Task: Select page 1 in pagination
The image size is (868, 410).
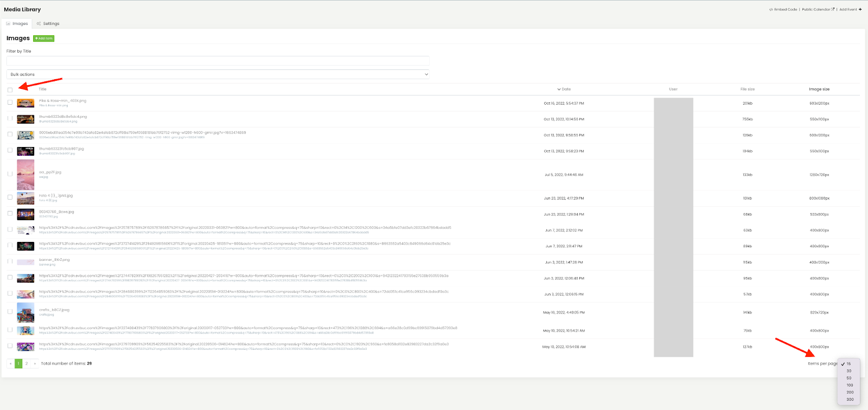Action: click(x=18, y=363)
